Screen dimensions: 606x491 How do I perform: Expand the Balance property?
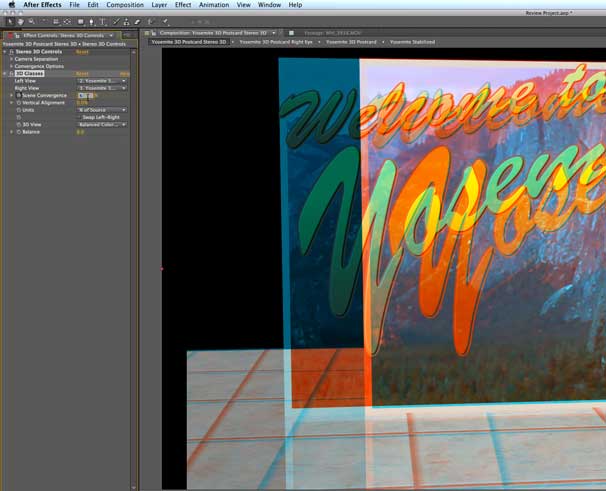click(x=11, y=132)
